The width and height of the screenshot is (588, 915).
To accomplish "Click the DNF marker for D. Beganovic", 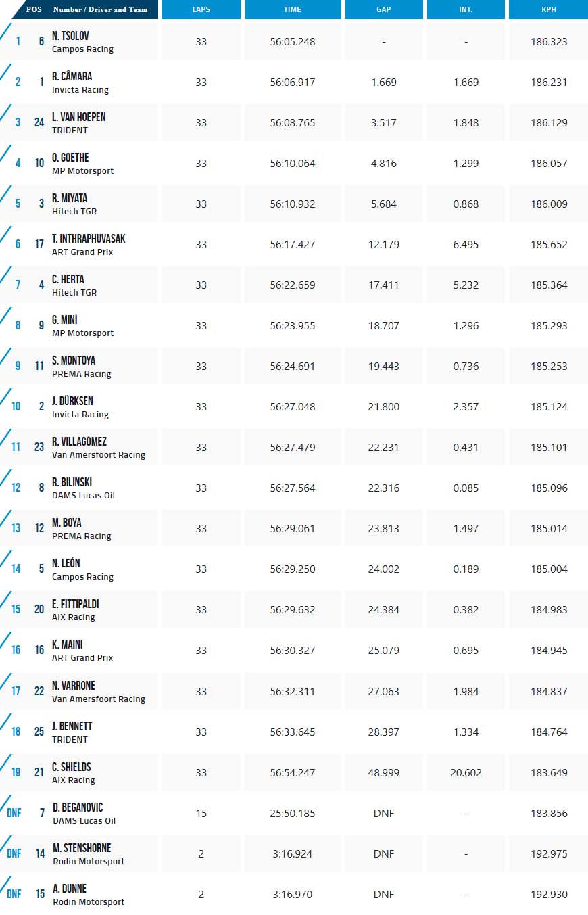I will click(14, 813).
